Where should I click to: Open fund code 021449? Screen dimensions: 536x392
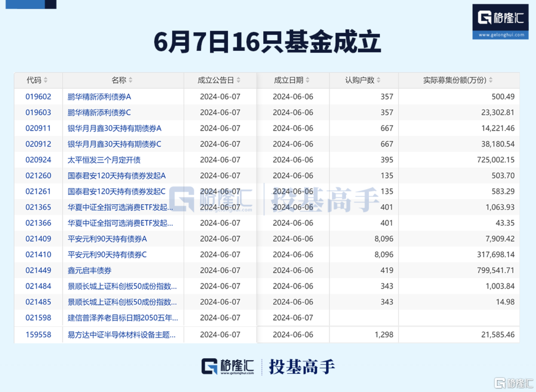[x=38, y=270]
